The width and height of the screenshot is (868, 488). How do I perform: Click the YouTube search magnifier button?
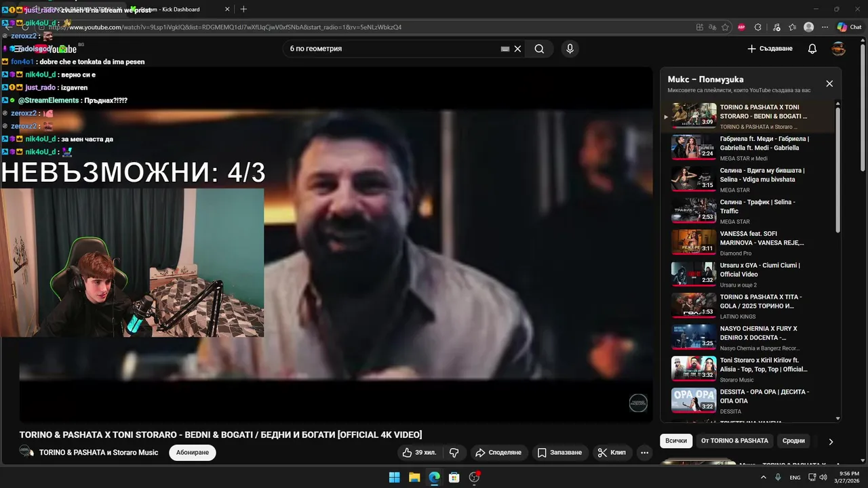[539, 49]
